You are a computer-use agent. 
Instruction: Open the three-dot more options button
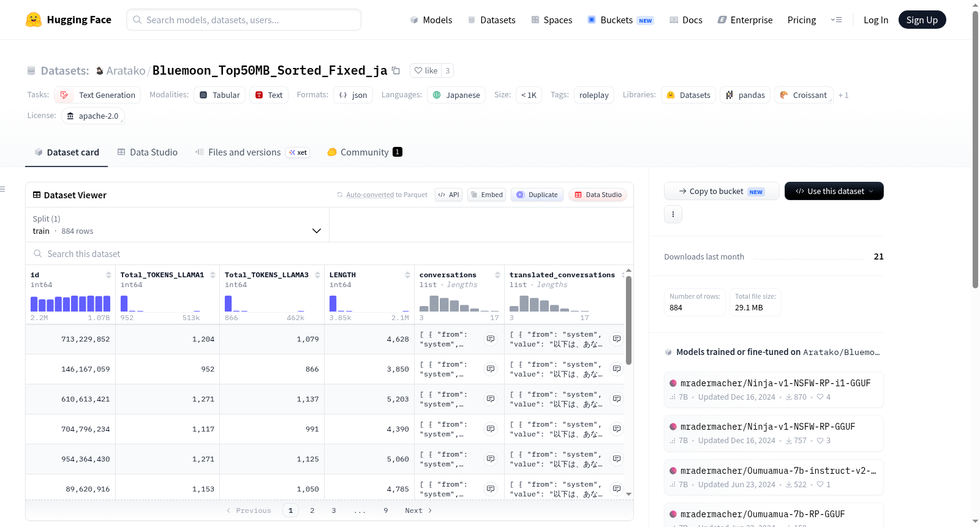pos(673,214)
